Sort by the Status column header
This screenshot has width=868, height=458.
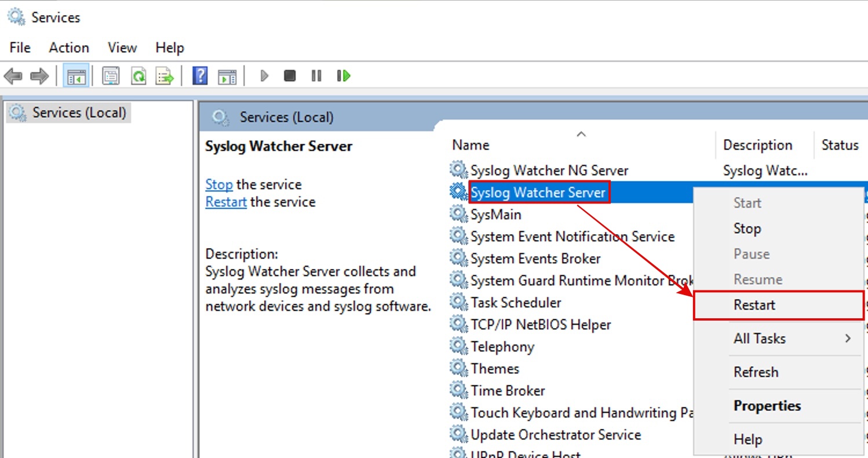coord(841,145)
